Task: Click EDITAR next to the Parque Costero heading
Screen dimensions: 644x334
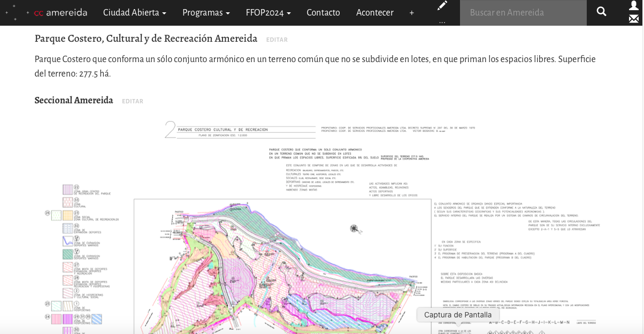Action: [x=277, y=40]
